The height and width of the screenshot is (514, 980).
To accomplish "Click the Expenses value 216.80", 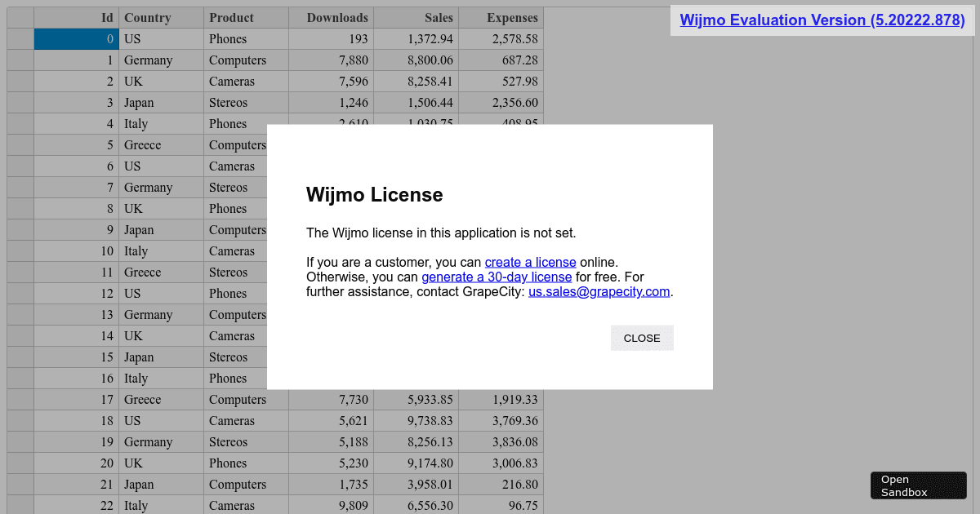I will [501, 485].
